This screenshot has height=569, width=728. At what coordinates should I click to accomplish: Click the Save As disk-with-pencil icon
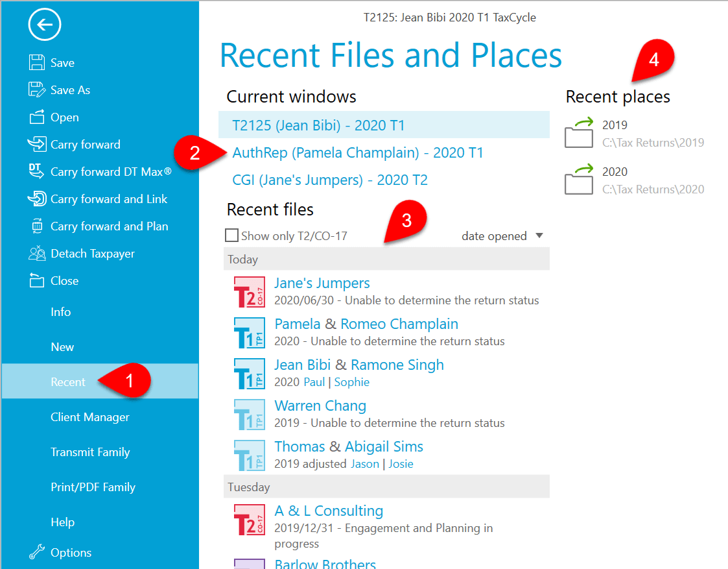[37, 90]
